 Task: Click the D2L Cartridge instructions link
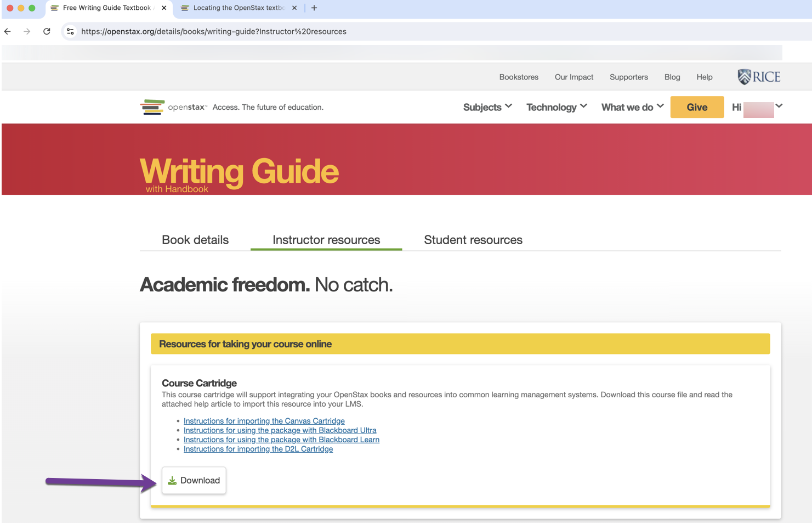258,449
